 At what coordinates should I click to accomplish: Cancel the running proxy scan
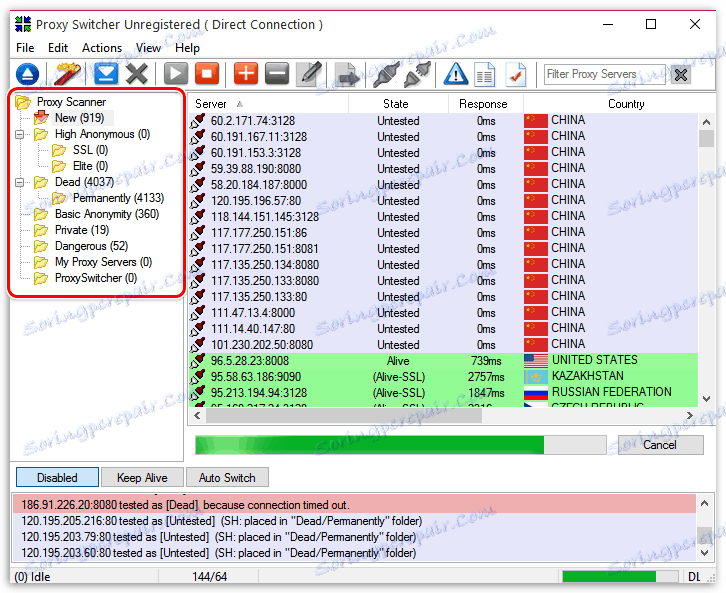pos(660,445)
